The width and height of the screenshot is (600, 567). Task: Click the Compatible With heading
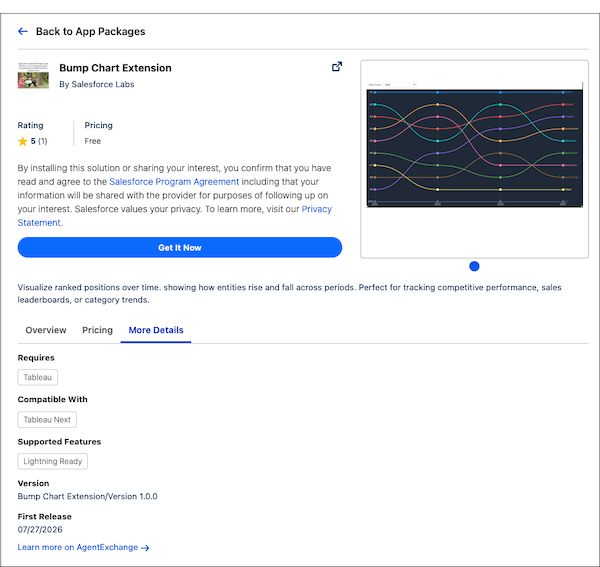point(52,399)
